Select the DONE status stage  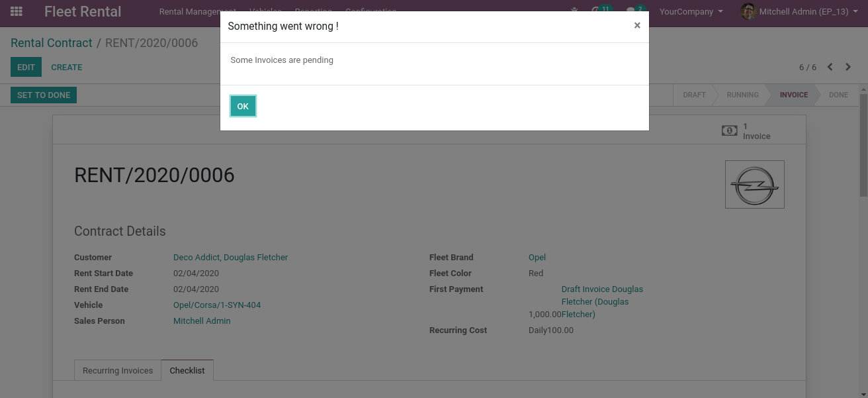[x=838, y=95]
